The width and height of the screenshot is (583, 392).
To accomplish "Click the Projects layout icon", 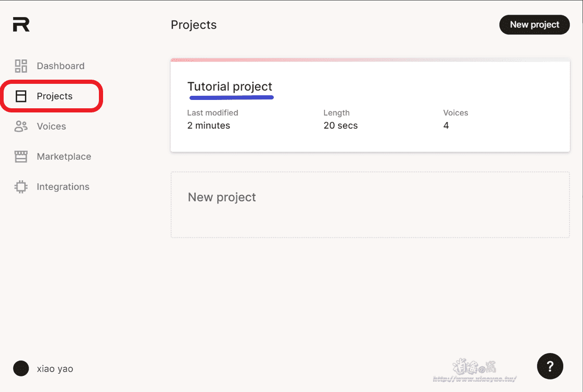I will tap(21, 96).
